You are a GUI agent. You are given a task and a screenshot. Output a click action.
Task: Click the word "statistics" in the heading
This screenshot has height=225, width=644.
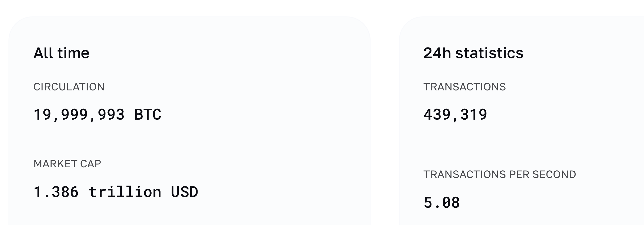pos(489,53)
